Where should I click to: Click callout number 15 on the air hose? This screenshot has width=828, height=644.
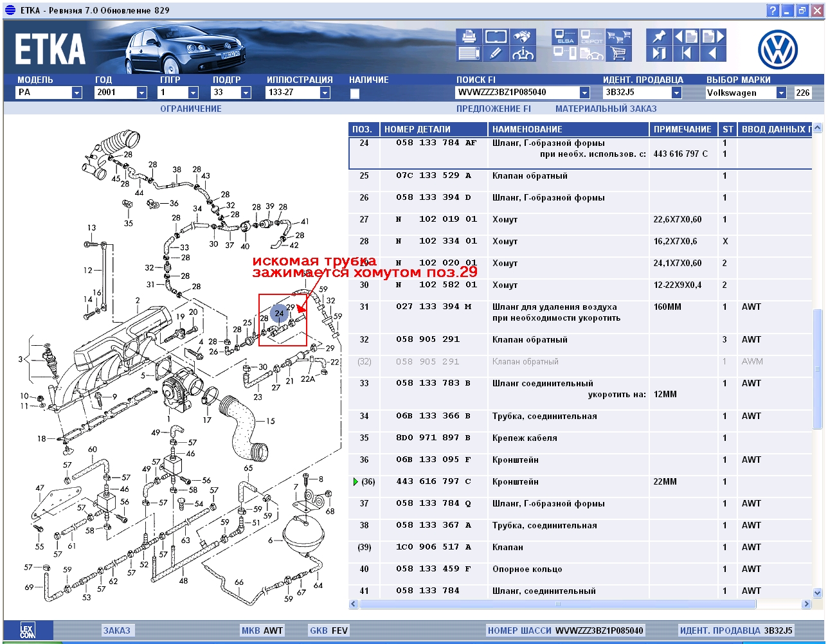coord(270,421)
